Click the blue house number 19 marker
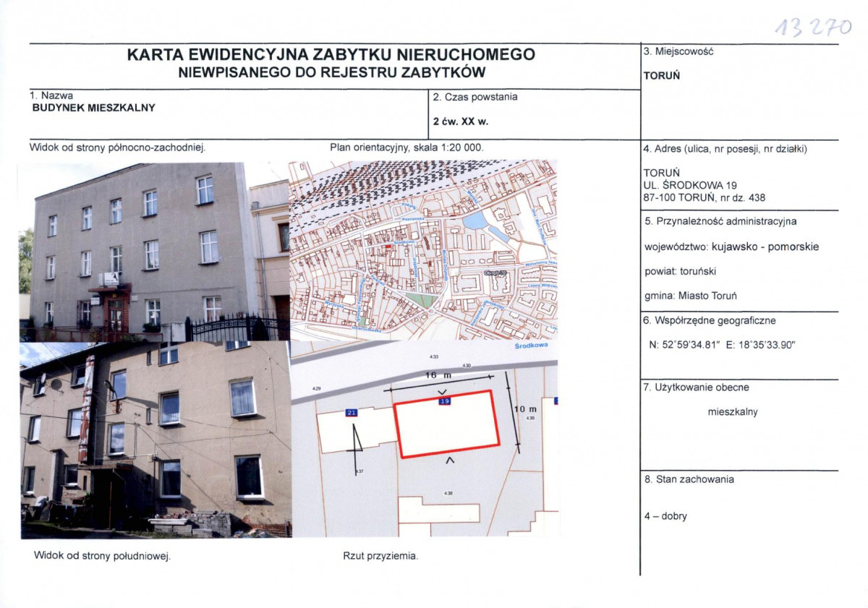Image resolution: width=868 pixels, height=608 pixels. (444, 401)
